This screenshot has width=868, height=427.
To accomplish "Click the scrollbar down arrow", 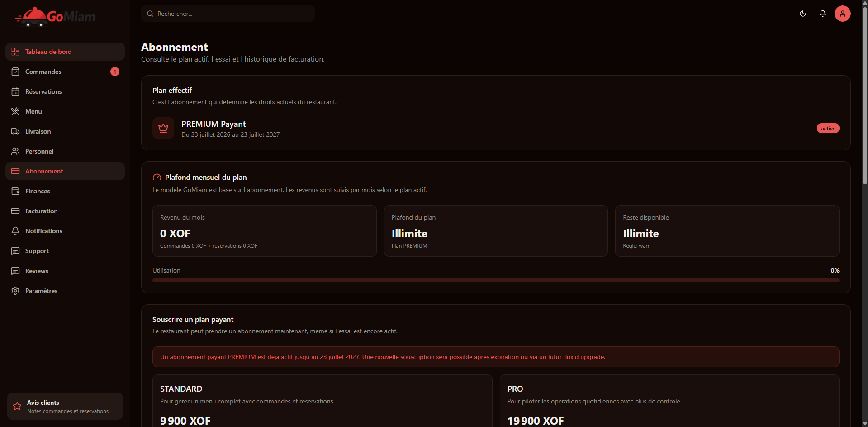I will click(x=865, y=424).
